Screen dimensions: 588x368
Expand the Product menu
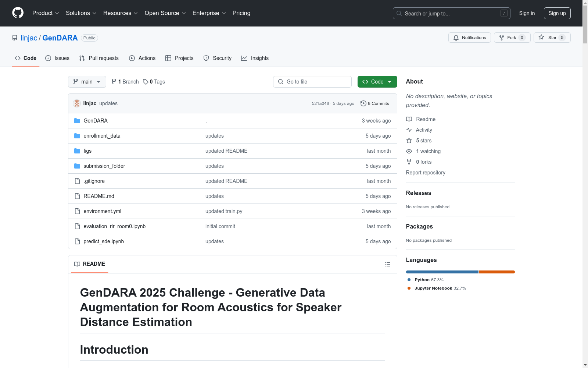[46, 13]
